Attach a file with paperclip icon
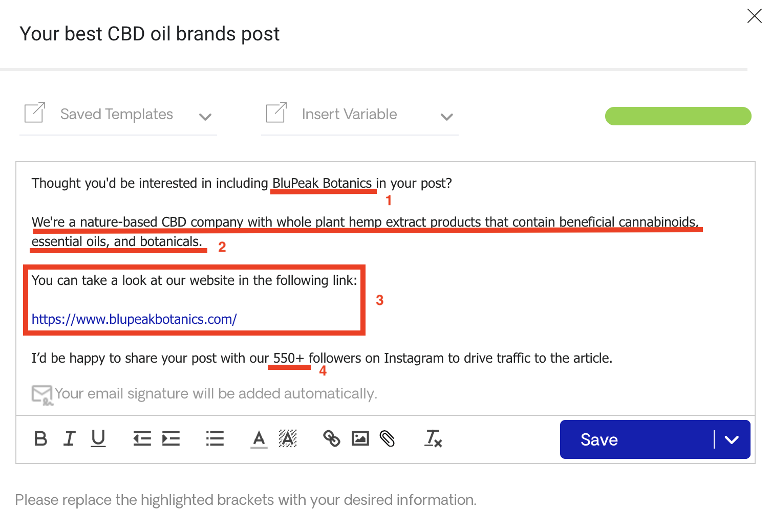The height and width of the screenshot is (532, 771). [388, 438]
